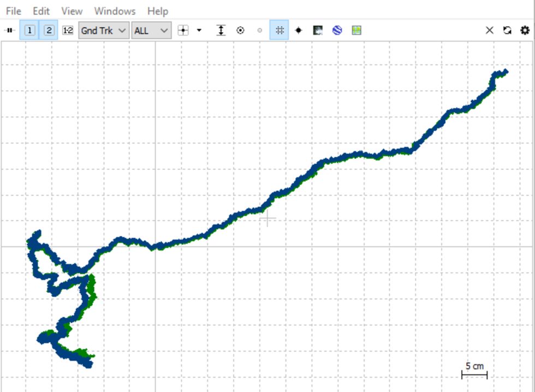Open the Help menu
The width and height of the screenshot is (535, 392).
tap(158, 11)
